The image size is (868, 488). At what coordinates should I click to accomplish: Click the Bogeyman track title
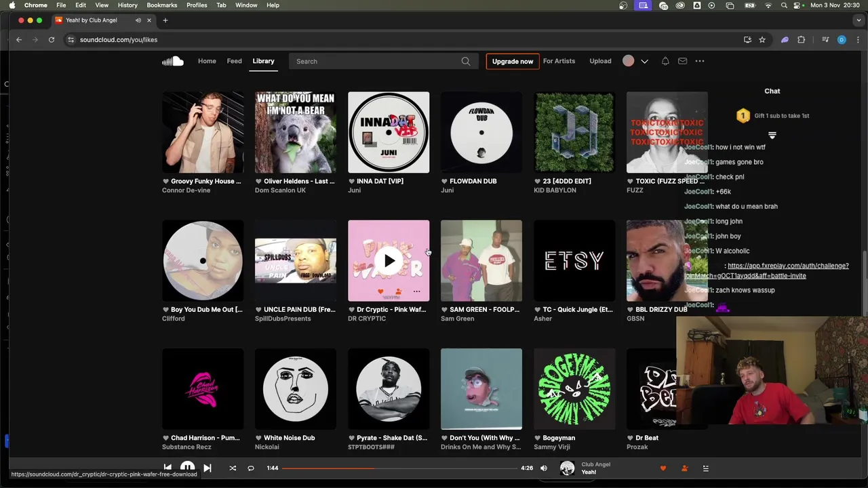(559, 438)
